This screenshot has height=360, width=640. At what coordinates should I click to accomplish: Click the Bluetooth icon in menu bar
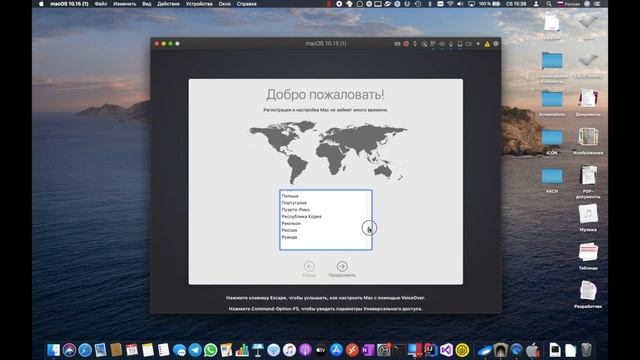[429, 4]
